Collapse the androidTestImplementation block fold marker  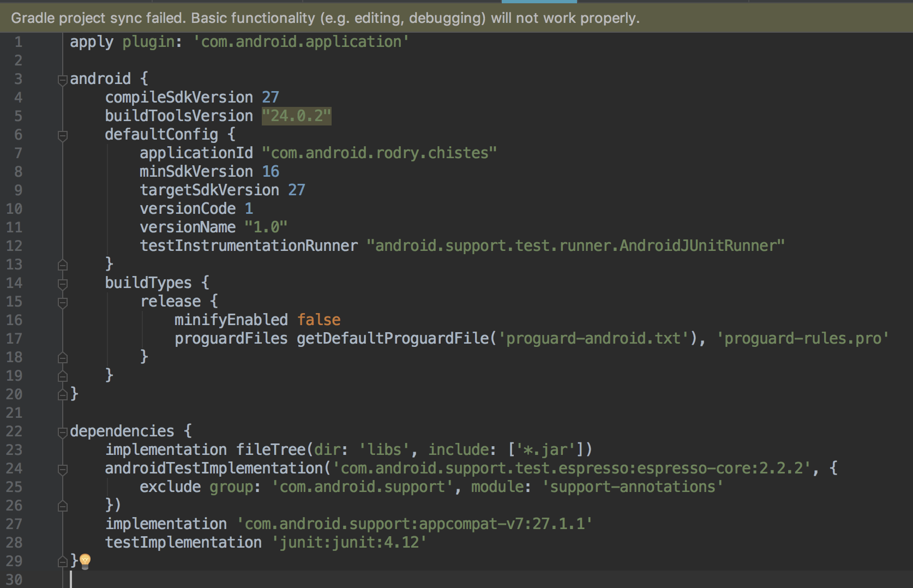(63, 470)
